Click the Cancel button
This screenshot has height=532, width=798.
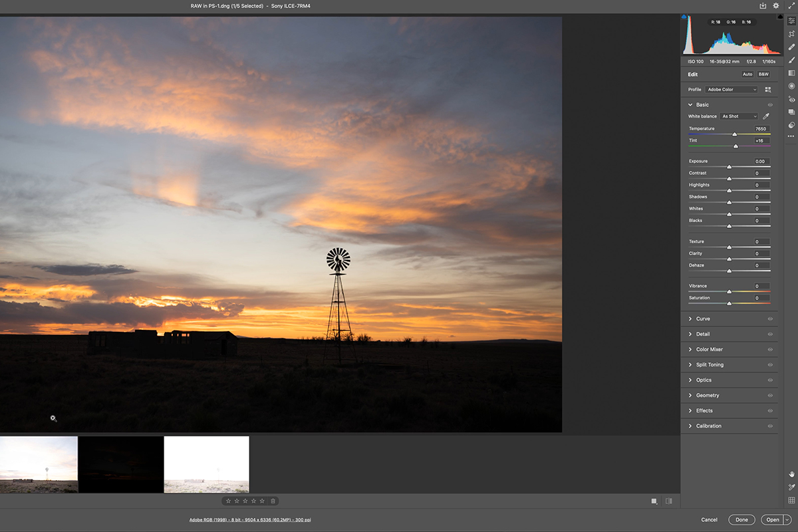pyautogui.click(x=709, y=519)
